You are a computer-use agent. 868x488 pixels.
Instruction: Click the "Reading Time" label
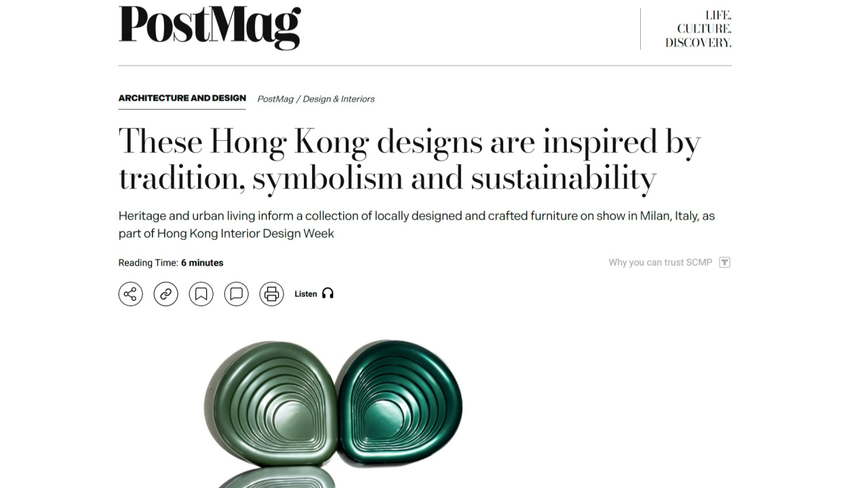coord(148,263)
